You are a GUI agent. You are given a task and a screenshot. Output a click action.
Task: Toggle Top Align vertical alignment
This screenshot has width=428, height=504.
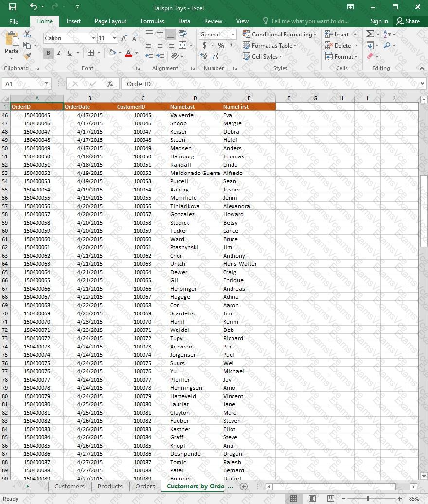point(149,34)
